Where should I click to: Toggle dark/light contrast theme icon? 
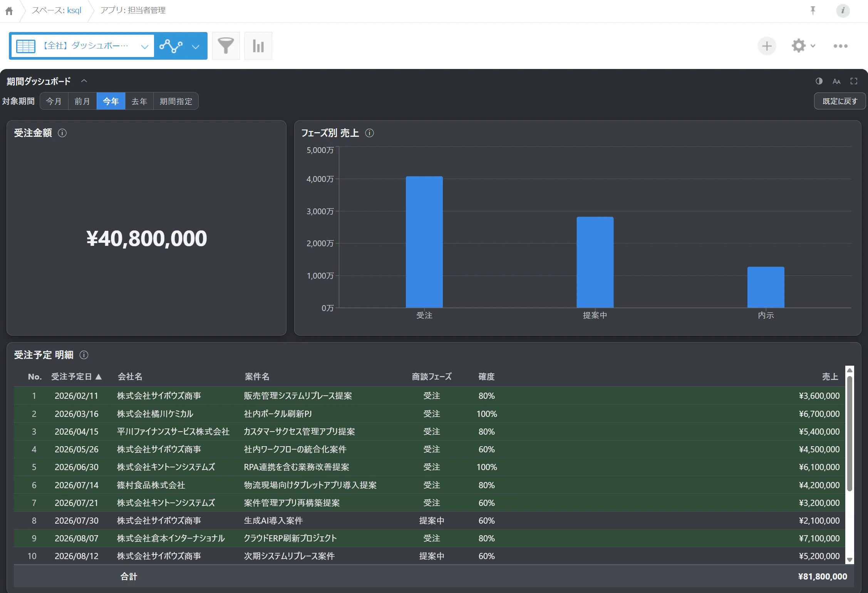819,81
